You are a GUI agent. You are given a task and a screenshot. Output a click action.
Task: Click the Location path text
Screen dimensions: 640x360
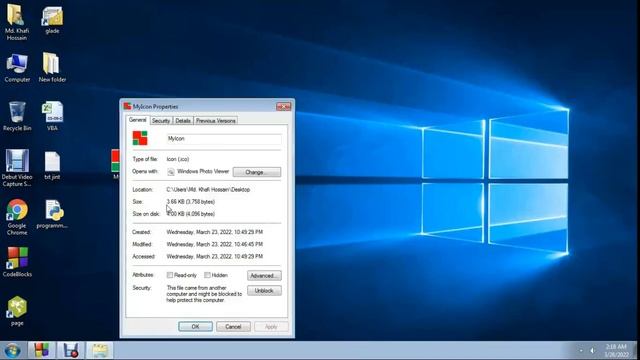click(208, 189)
